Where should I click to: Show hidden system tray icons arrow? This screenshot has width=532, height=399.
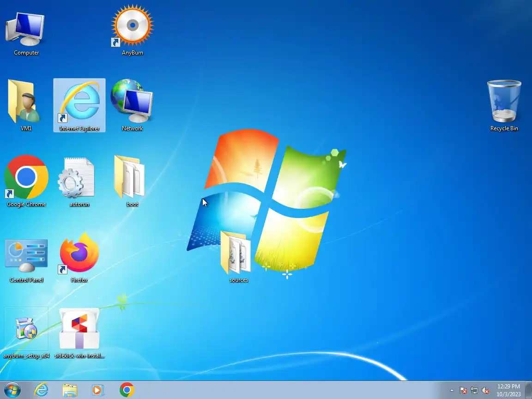point(452,391)
